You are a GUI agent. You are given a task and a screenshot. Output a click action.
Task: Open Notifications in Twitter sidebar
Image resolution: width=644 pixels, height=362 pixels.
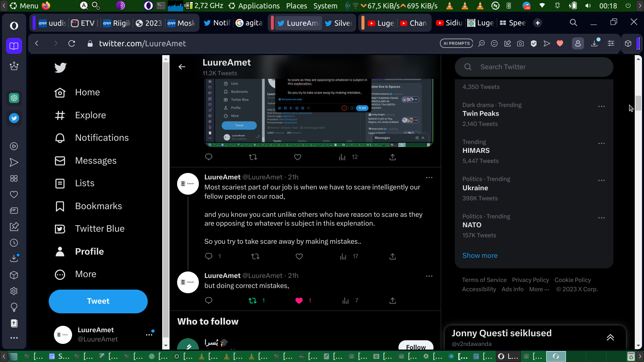click(92, 138)
